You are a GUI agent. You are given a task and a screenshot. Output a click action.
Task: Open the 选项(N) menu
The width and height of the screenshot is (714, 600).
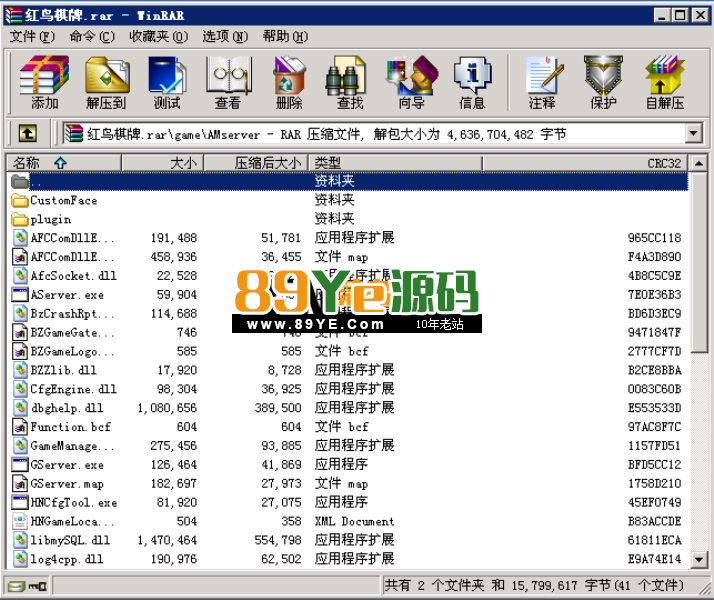click(225, 36)
